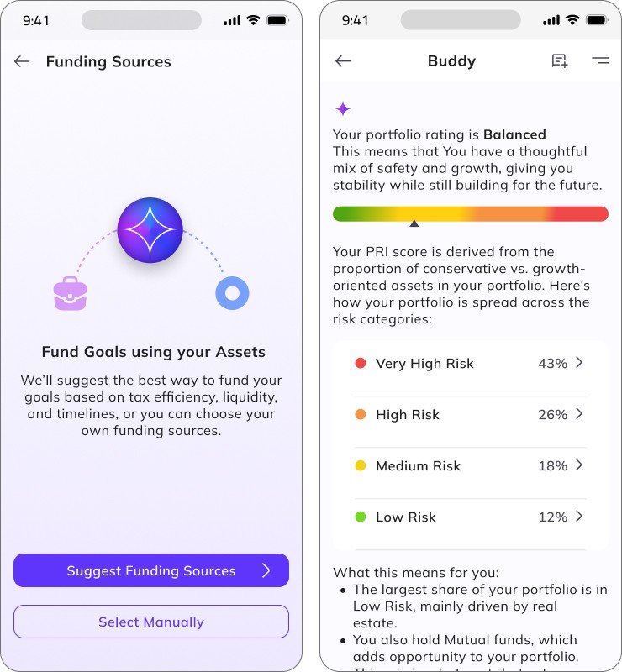The height and width of the screenshot is (672, 622).
Task: Tap the PRI score marker on the risk gradient
Action: tap(414, 222)
